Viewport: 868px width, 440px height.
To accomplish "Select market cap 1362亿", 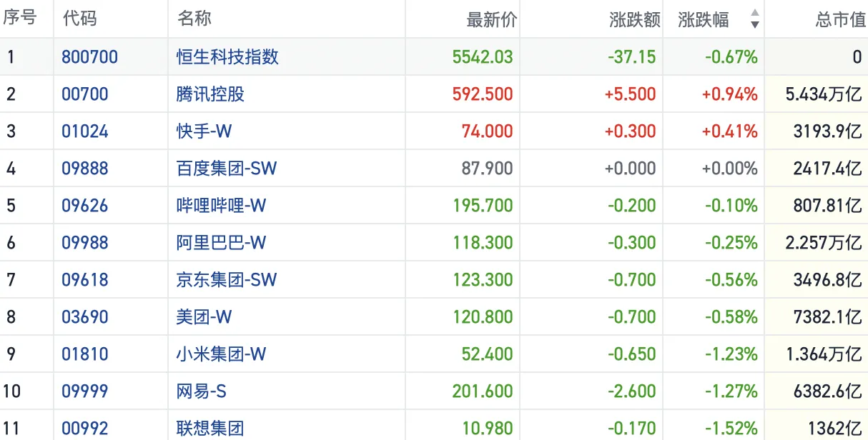I will coord(835,429).
